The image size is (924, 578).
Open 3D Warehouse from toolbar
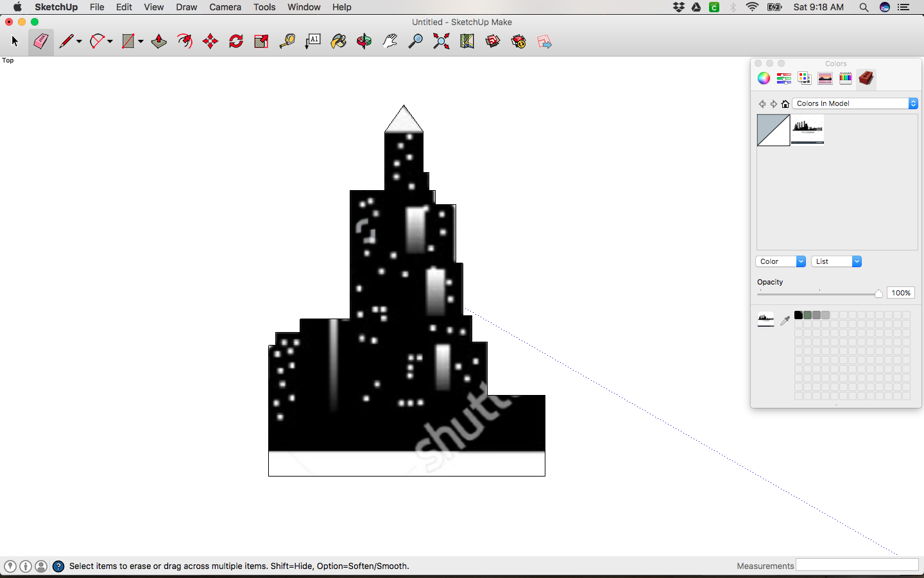(x=493, y=42)
